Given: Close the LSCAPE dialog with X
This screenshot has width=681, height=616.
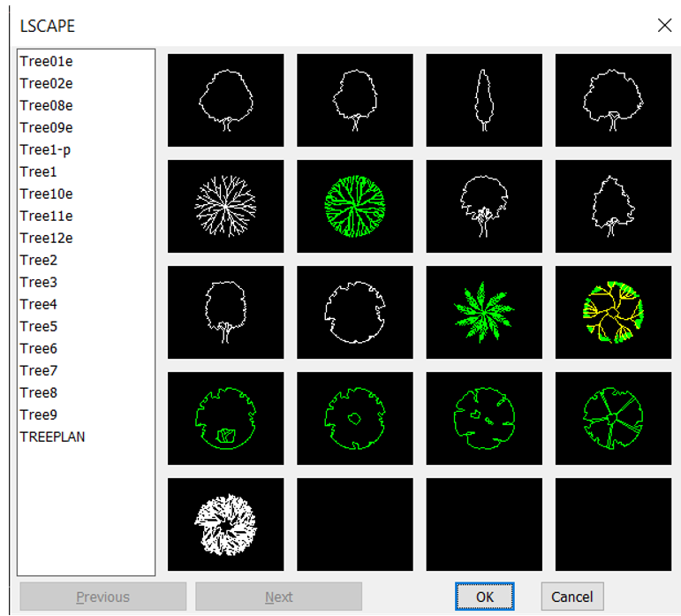Looking at the screenshot, I should point(664,26).
